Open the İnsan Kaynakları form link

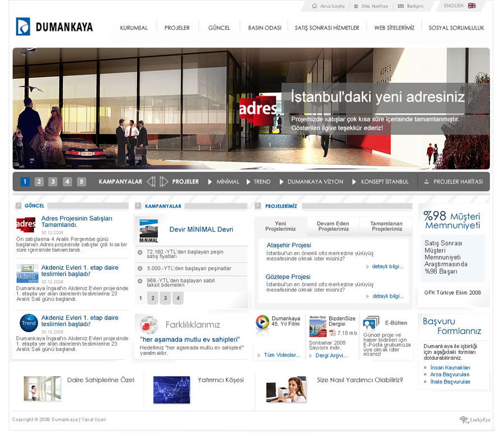[x=450, y=368]
